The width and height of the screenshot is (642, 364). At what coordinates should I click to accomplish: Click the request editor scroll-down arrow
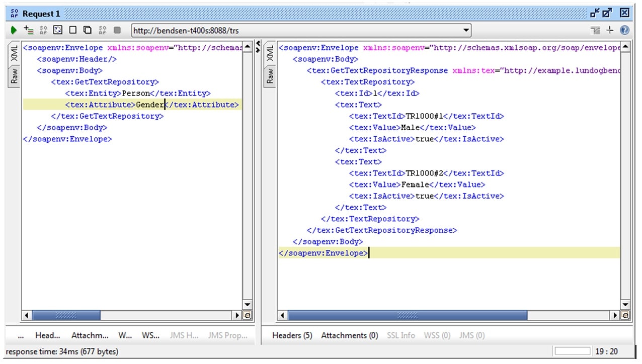point(247,305)
